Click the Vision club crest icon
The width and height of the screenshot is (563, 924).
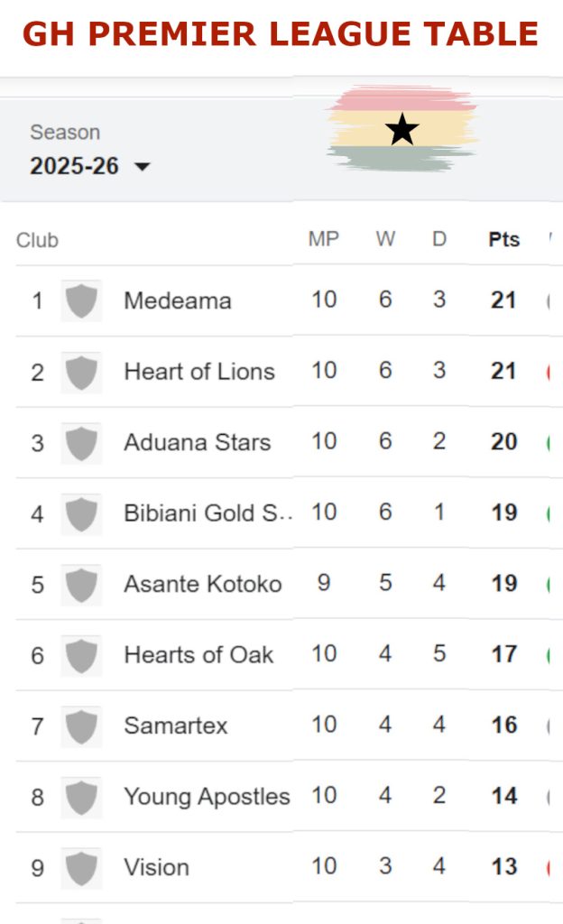(81, 867)
